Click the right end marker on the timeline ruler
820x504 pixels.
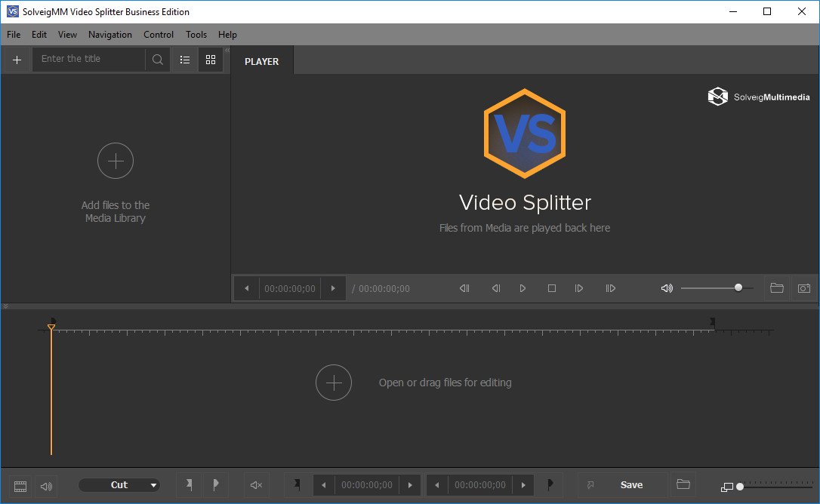[x=712, y=321]
